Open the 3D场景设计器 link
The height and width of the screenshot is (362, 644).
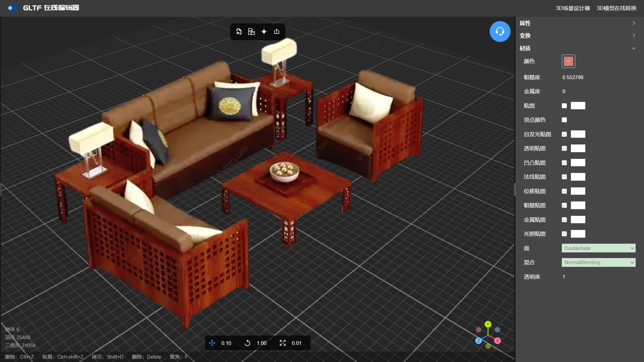(573, 8)
